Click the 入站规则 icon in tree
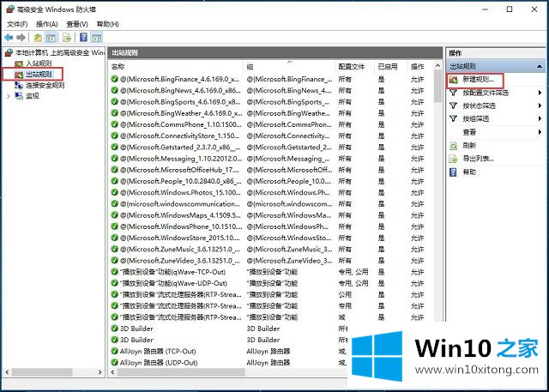 pyautogui.click(x=19, y=63)
